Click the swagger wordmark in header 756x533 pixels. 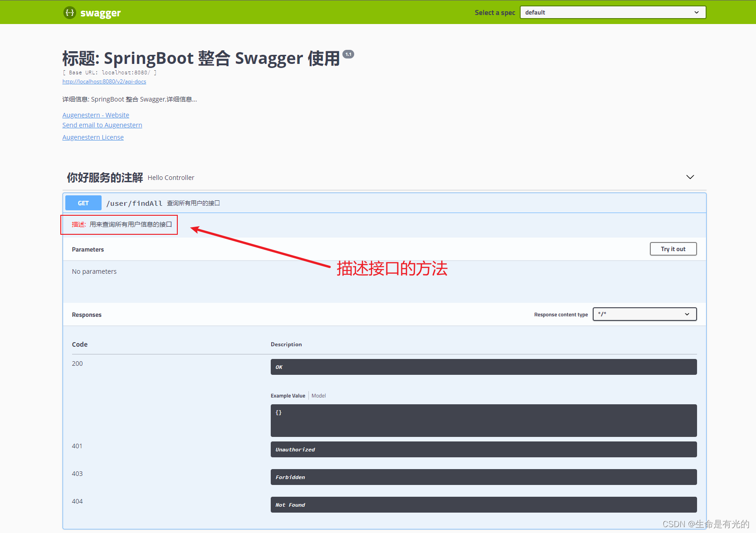[x=101, y=13]
